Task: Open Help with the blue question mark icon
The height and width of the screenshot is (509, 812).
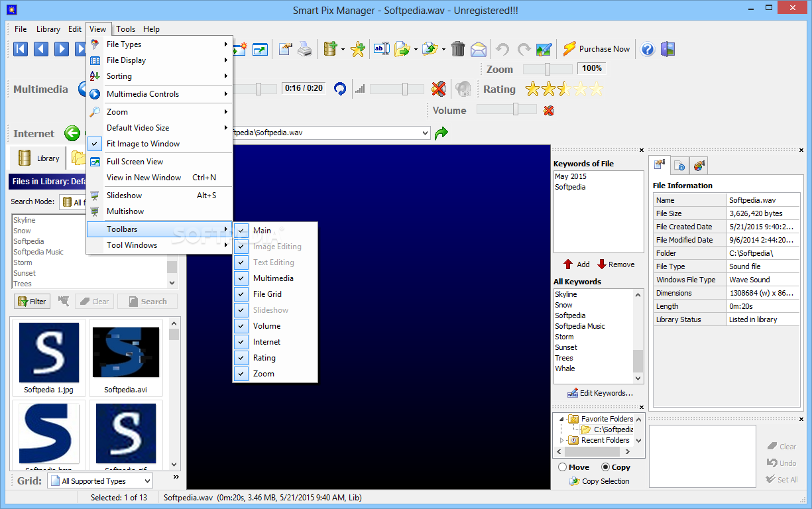Action: coord(648,49)
